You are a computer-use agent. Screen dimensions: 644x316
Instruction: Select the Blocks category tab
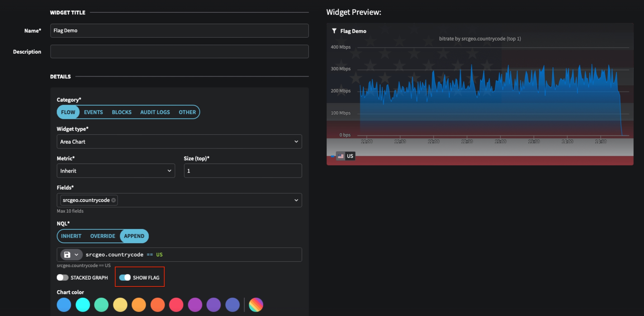[x=122, y=112]
